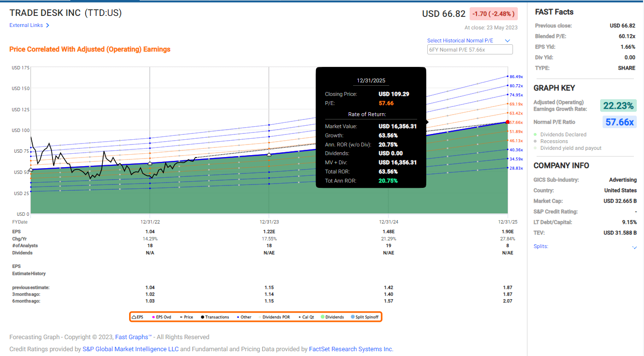644x356 pixels.
Task: Open the 6FY Normal P/E combo box
Action: click(470, 49)
